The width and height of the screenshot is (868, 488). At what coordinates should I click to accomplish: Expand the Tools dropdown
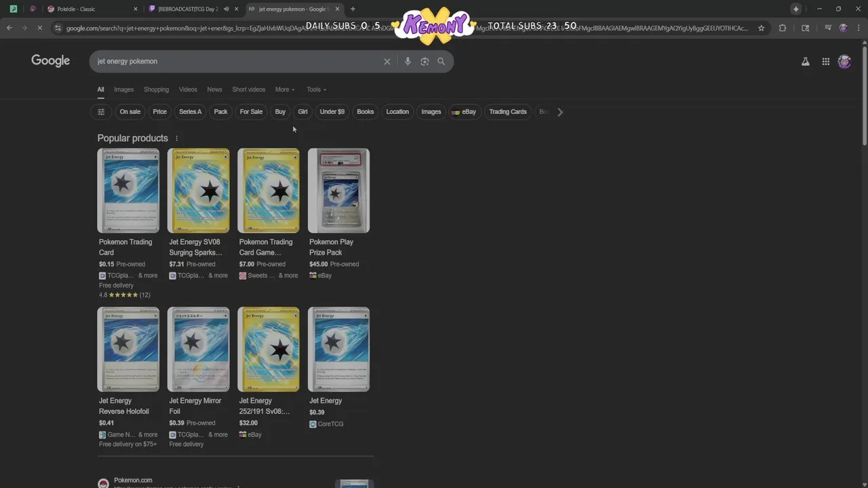316,89
